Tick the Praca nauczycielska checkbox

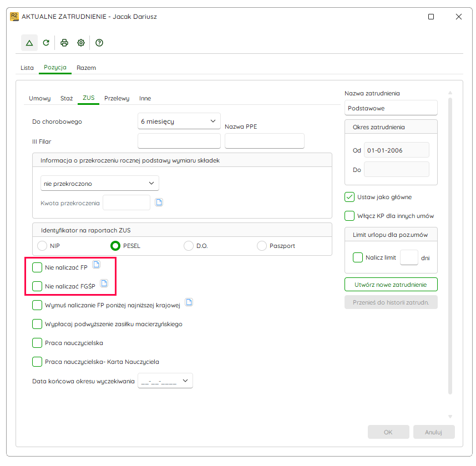pos(37,343)
